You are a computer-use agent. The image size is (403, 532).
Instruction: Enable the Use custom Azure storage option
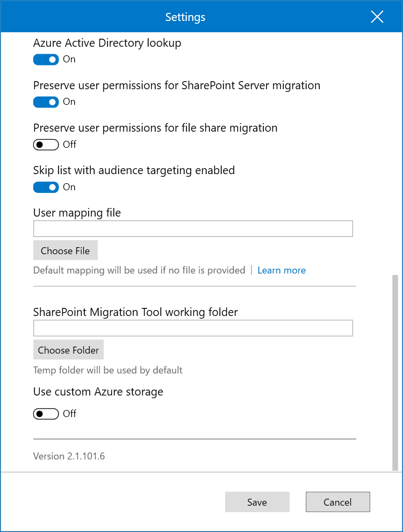pyautogui.click(x=46, y=413)
